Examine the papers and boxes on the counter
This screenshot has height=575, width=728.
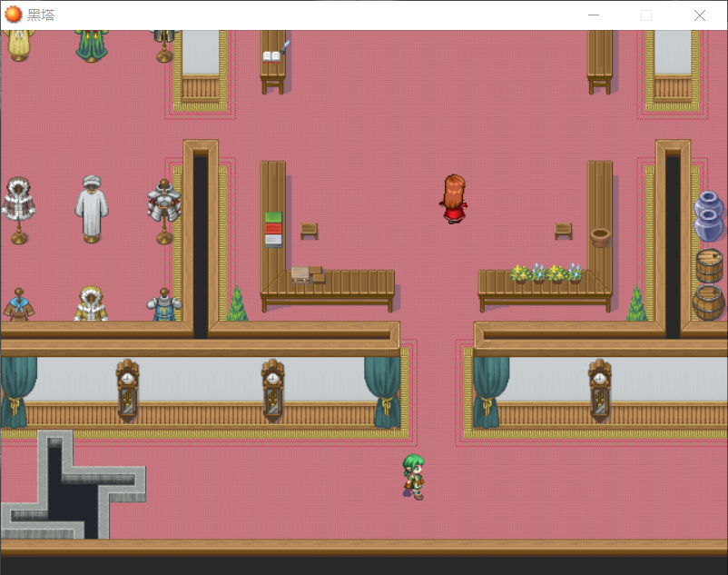tap(308, 274)
